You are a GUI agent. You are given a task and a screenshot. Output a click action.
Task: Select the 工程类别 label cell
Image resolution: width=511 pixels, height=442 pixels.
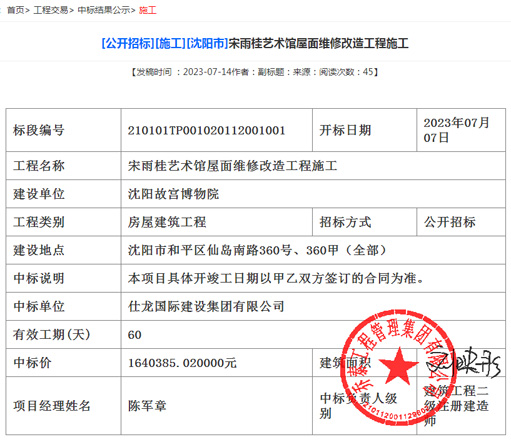[63, 222]
